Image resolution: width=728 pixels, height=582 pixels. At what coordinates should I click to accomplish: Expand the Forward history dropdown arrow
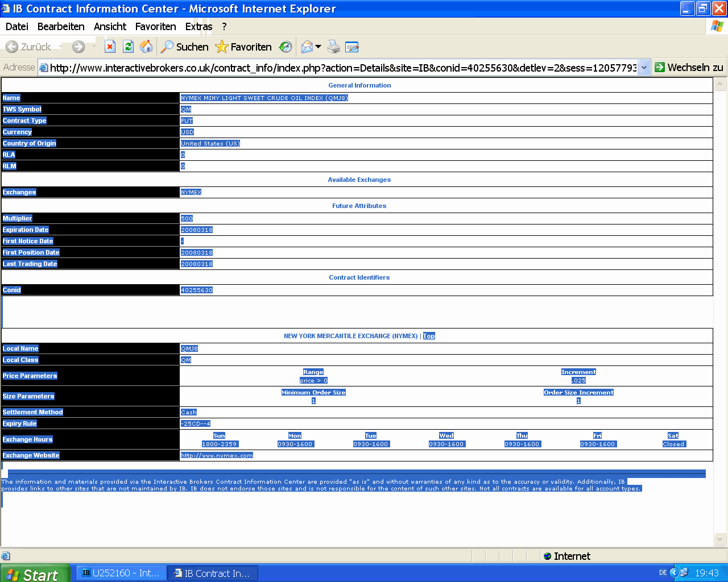[94, 47]
